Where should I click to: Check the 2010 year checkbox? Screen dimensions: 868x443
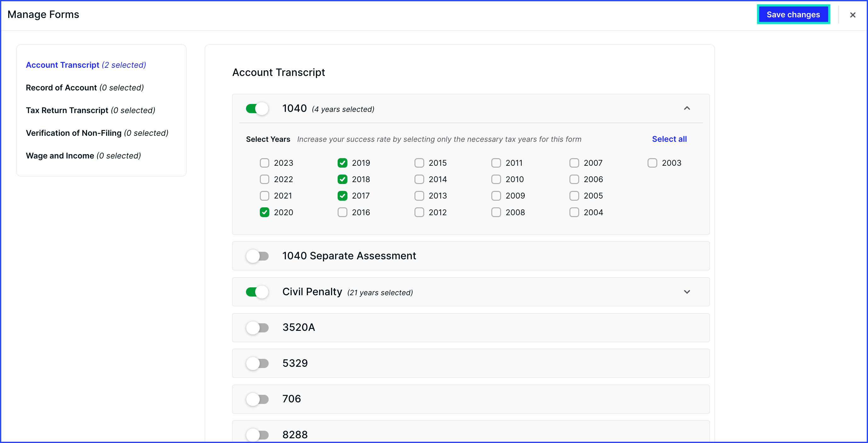click(x=496, y=179)
